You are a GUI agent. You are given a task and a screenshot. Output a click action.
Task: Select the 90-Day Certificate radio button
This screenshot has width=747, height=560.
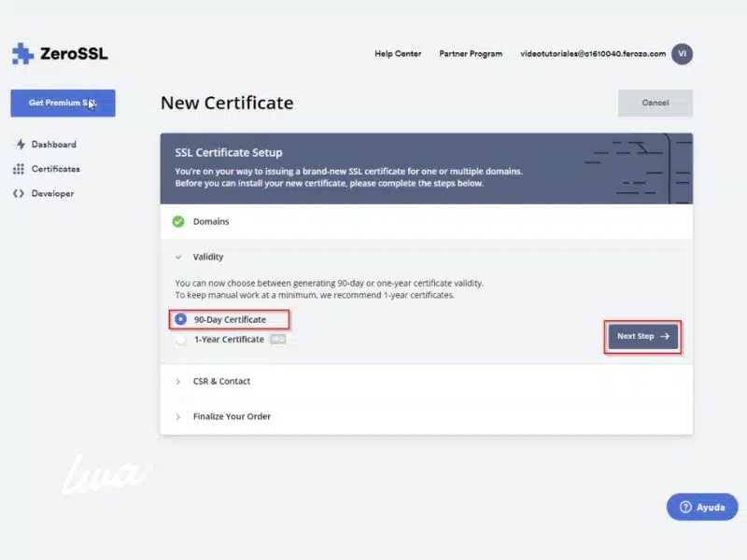coord(181,319)
